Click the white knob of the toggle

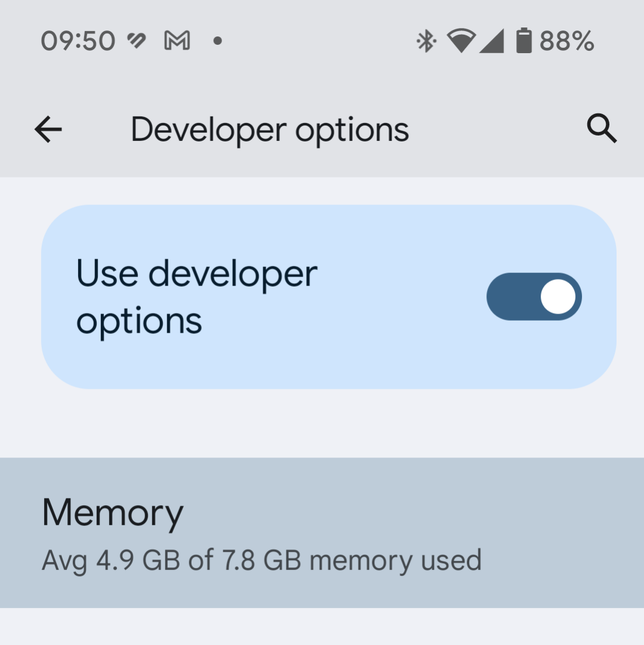pos(558,297)
